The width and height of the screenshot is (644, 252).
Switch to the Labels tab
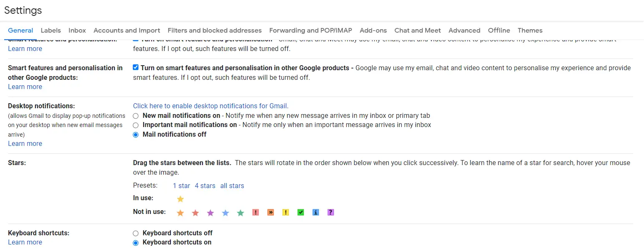(51, 30)
